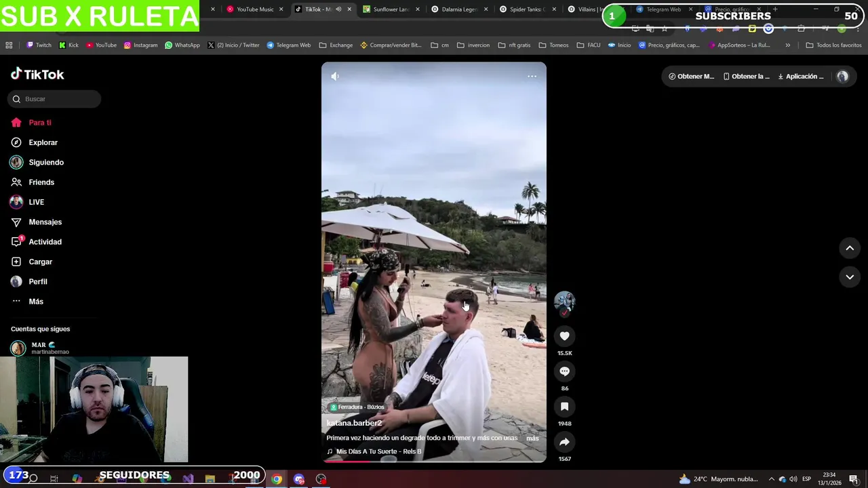Image resolution: width=868 pixels, height=488 pixels.
Task: Open katana.barber2 username link
Action: tap(354, 423)
